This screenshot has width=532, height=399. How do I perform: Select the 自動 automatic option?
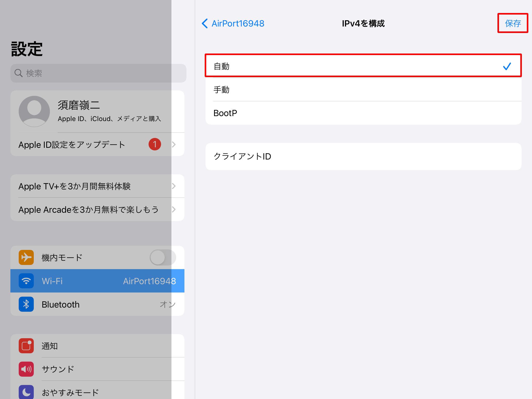(x=363, y=66)
